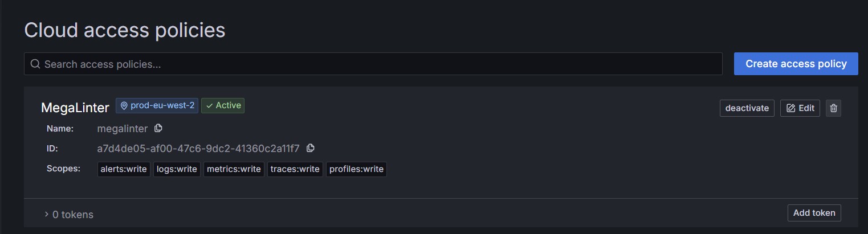This screenshot has height=234, width=868.
Task: Click the Cloud access policies heading
Action: pos(125,30)
